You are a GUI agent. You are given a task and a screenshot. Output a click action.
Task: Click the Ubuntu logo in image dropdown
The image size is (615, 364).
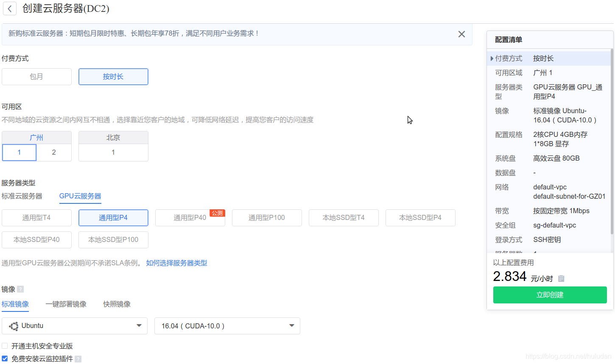coord(14,326)
